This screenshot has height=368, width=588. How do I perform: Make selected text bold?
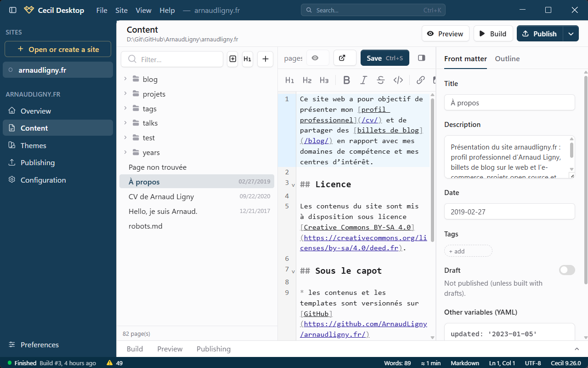click(347, 80)
